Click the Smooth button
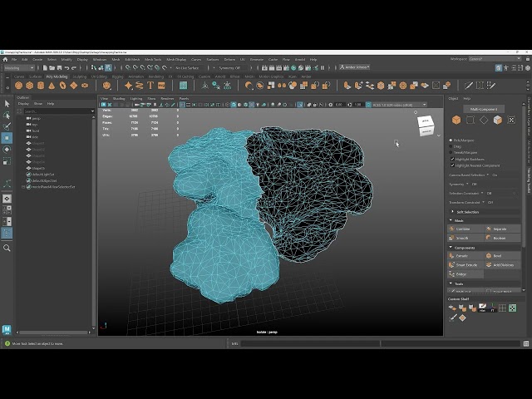Image resolution: width=532 pixels, height=399 pixels. 465,239
